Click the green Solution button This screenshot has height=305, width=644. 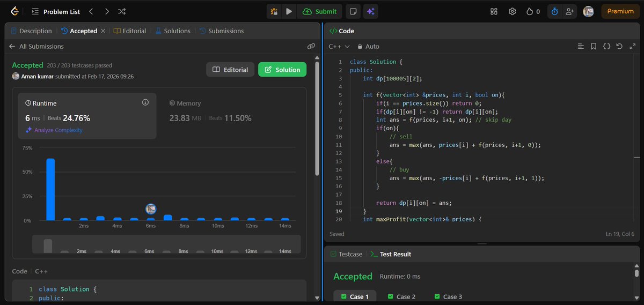point(282,70)
